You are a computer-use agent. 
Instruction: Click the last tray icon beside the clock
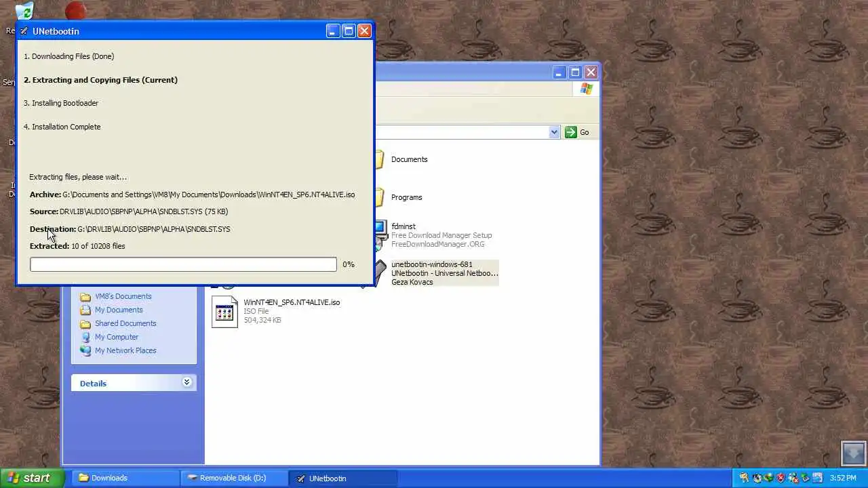pos(817,478)
